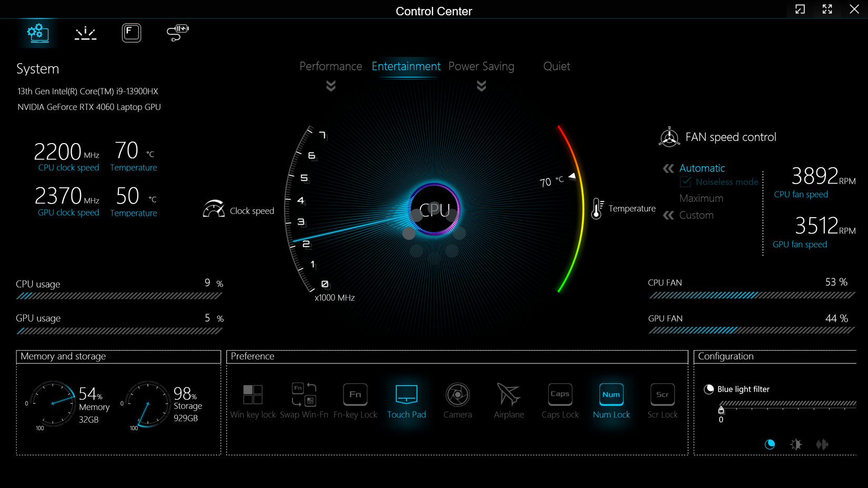Toggle Win key lock
Screen dimensions: 868x488
pos(253,395)
